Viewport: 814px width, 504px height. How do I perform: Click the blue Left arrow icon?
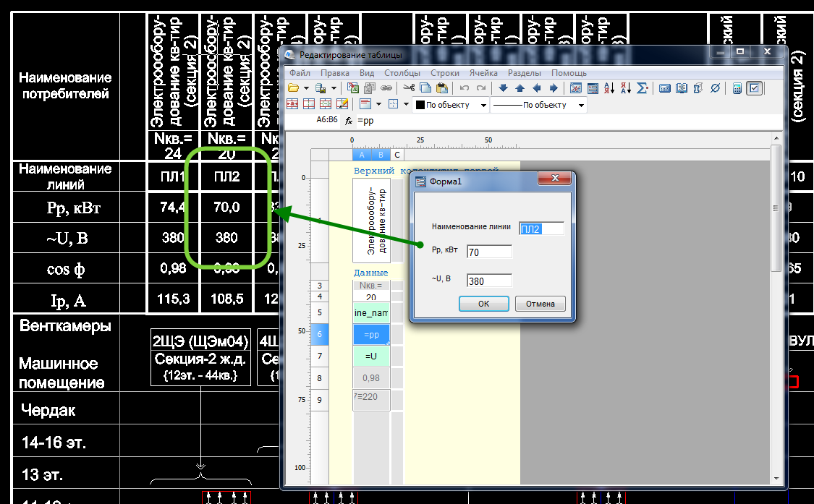pos(537,88)
